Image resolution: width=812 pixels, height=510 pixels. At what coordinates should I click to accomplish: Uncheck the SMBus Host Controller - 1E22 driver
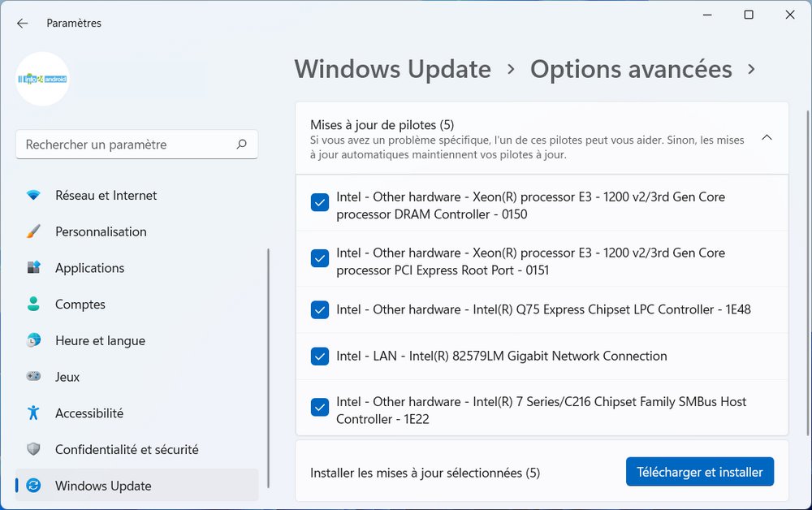pyautogui.click(x=319, y=408)
